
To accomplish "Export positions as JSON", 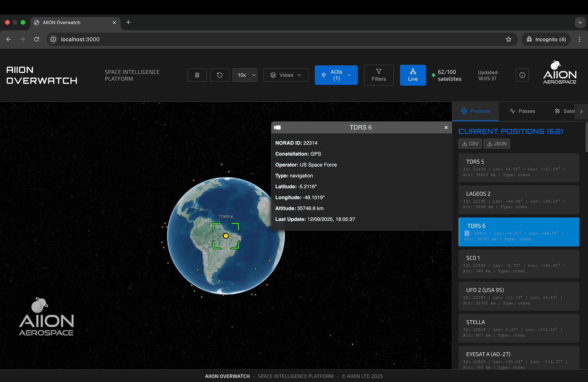I will [496, 144].
